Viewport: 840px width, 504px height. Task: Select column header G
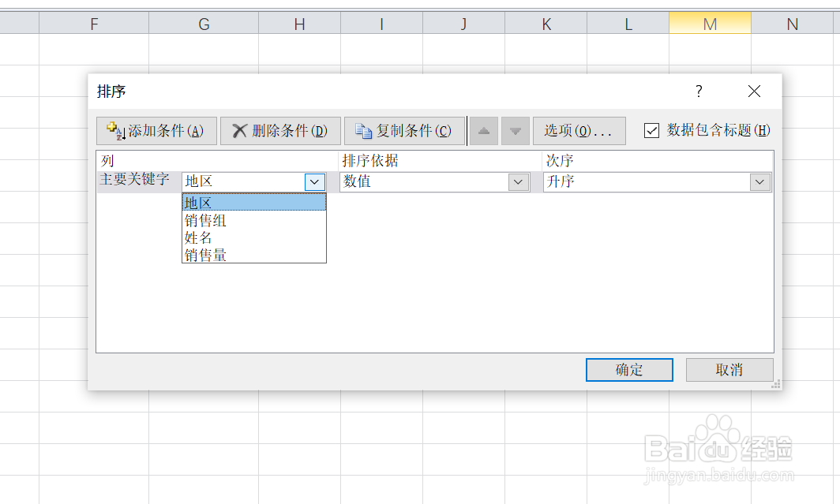coord(204,24)
